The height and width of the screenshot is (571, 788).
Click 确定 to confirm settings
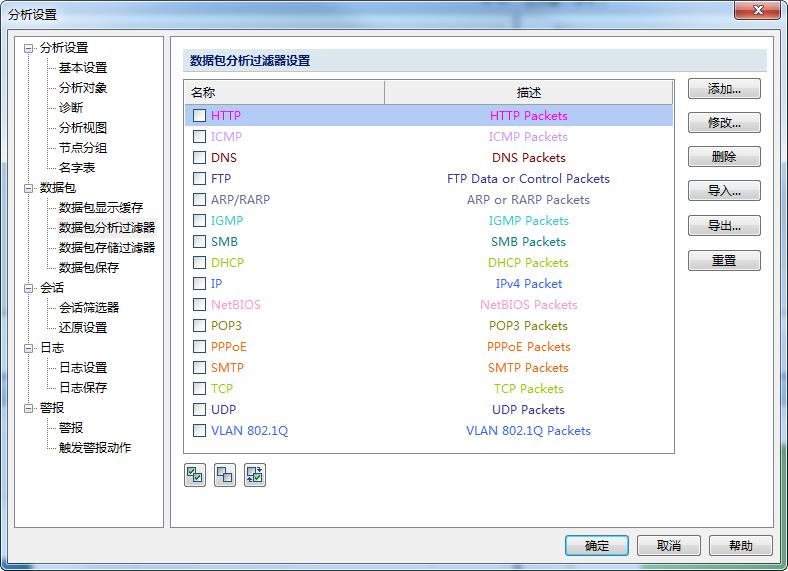coord(597,545)
